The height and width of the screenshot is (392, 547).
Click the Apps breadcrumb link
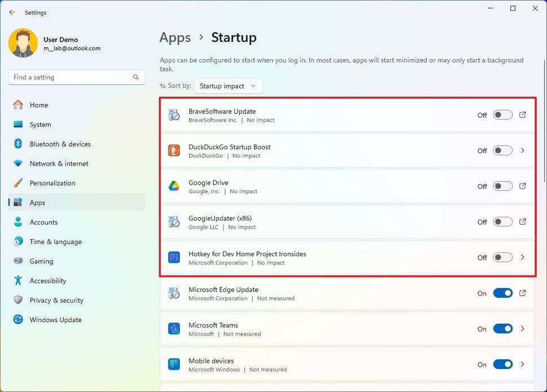[x=175, y=37]
